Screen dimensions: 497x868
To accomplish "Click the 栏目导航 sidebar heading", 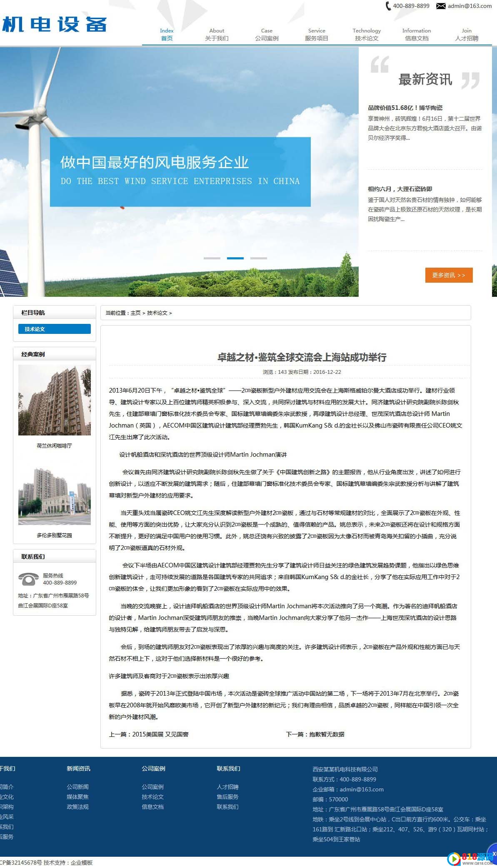I will click(x=33, y=313).
